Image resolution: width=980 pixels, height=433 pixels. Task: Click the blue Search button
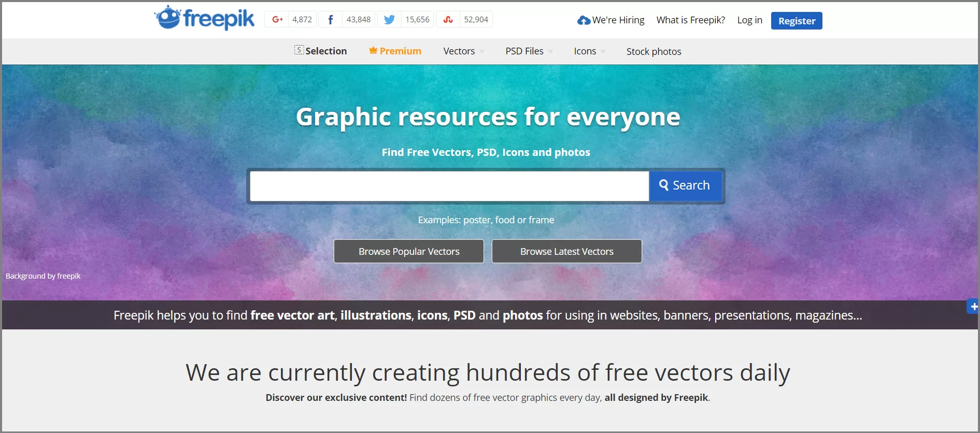685,185
